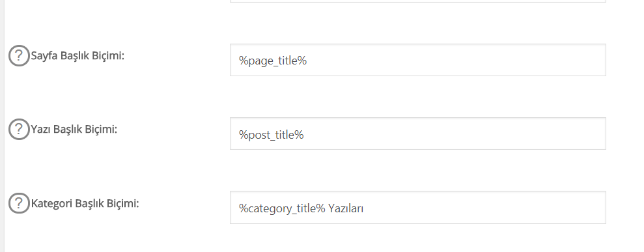Place cursor in the %category_title% placeholder text
The width and height of the screenshot is (644, 252).
click(283, 208)
